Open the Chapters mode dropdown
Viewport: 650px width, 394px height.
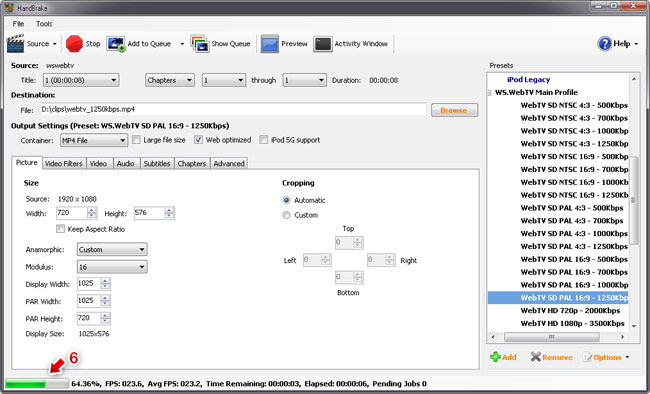click(x=170, y=80)
